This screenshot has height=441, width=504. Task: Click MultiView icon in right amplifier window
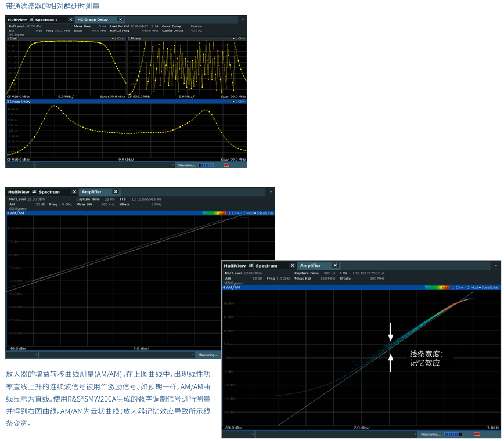251,265
